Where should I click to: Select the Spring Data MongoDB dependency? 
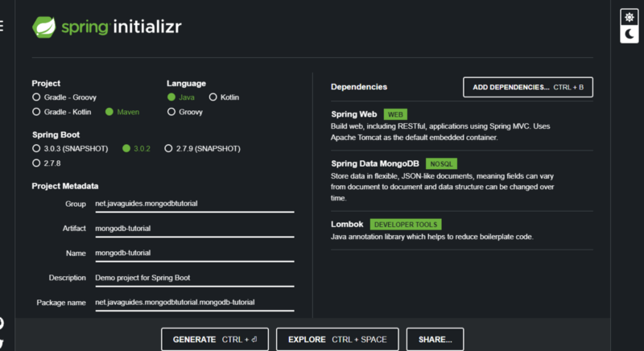click(x=461, y=180)
